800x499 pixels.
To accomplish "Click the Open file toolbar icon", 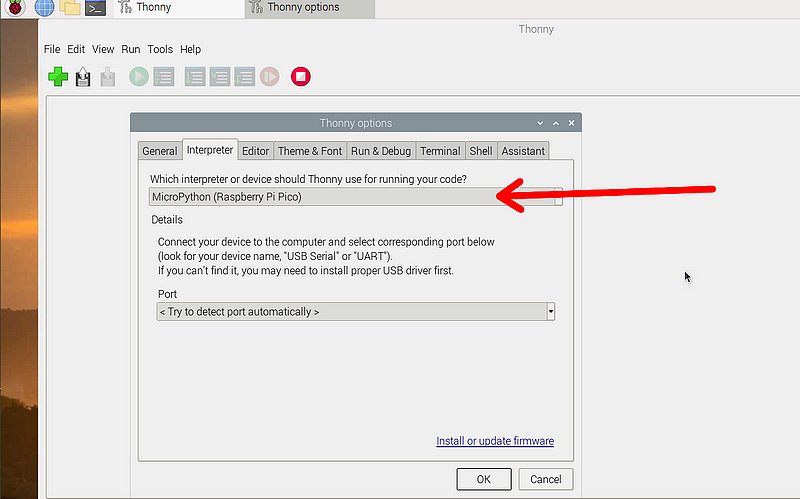I will pos(83,77).
